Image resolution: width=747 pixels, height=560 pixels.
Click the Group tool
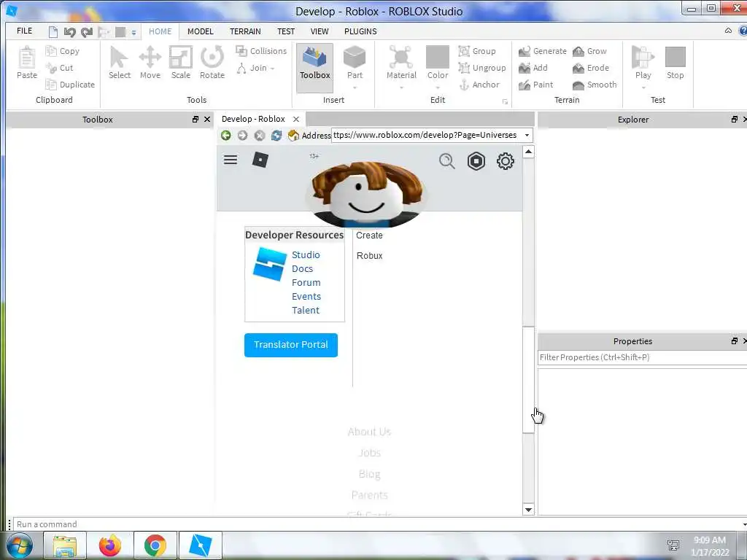477,51
